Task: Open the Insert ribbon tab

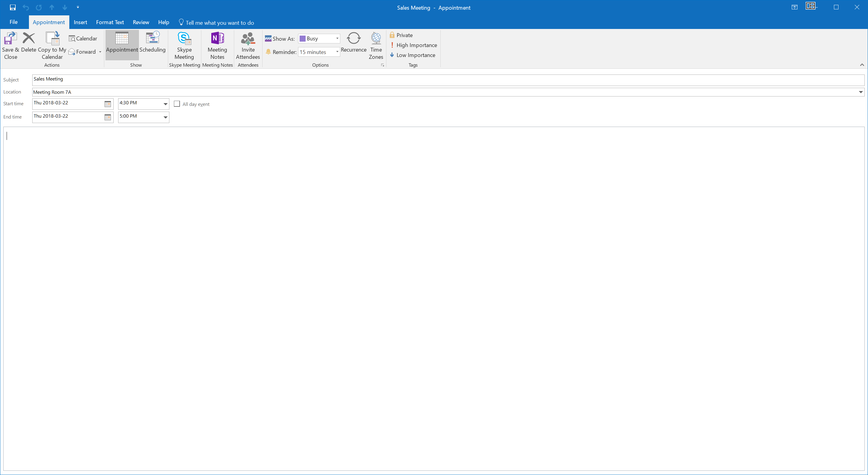Action: [x=80, y=22]
